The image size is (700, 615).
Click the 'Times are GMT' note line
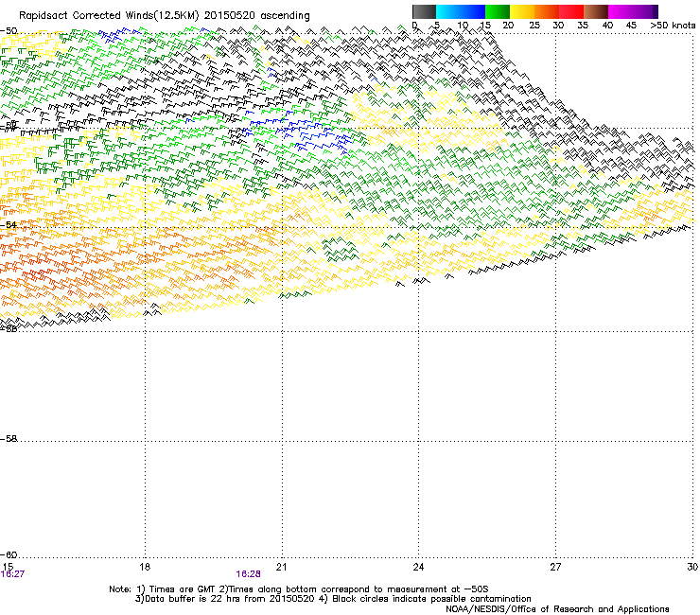299,589
